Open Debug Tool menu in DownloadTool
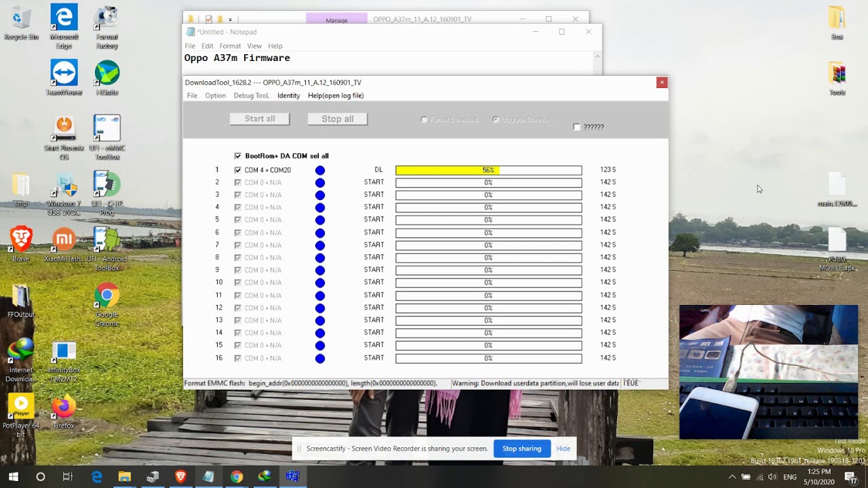Screen dimensions: 868x488 (252, 96)
